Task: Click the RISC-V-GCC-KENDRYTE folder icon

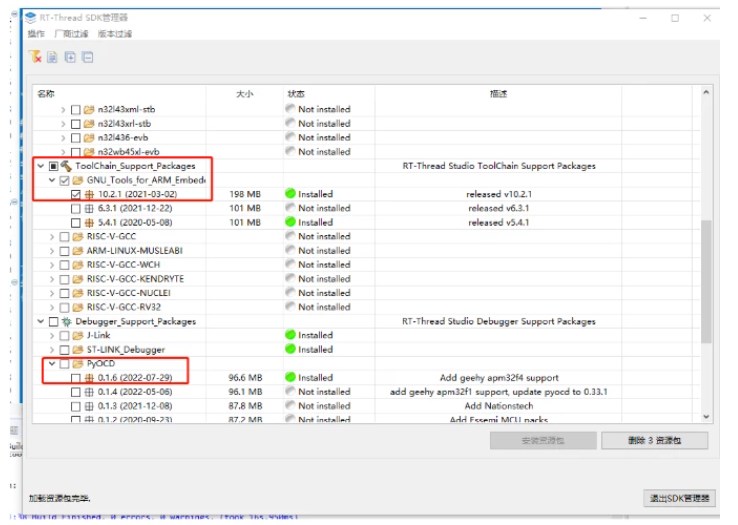Action: pyautogui.click(x=78, y=279)
